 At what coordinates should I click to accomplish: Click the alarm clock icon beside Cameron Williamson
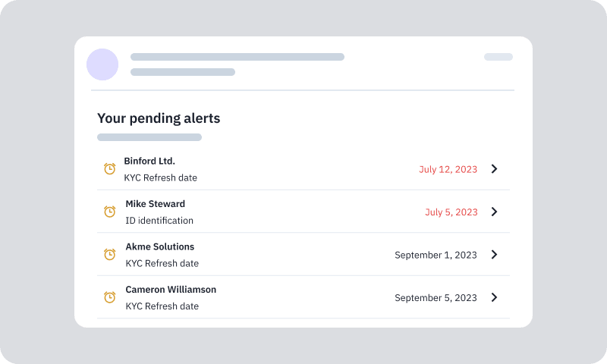(x=109, y=297)
